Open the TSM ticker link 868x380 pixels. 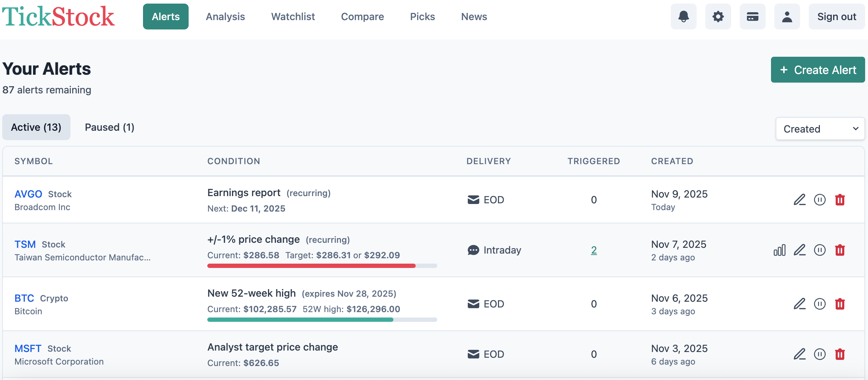tap(25, 244)
